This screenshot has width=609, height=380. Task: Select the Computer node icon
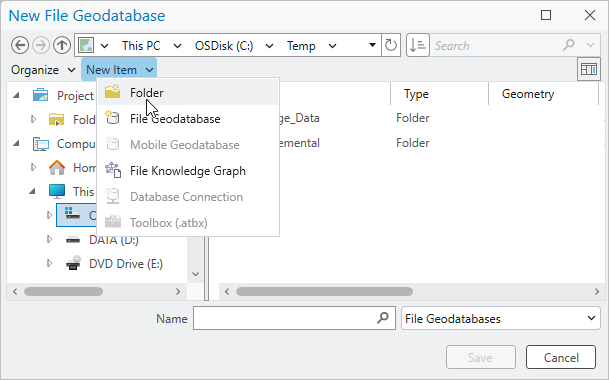coord(41,144)
